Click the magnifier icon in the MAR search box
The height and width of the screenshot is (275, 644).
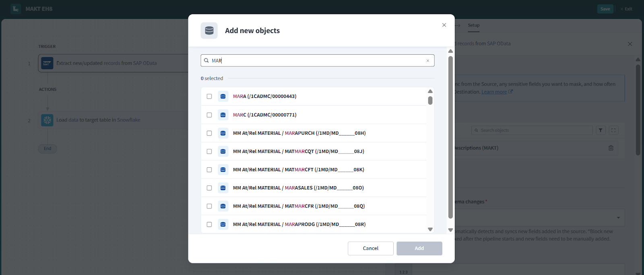206,61
